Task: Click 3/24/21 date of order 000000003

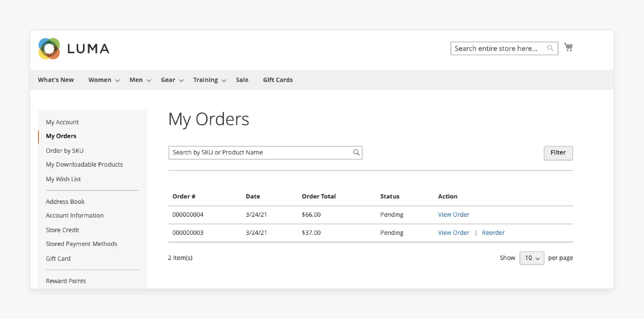Action: (x=256, y=233)
